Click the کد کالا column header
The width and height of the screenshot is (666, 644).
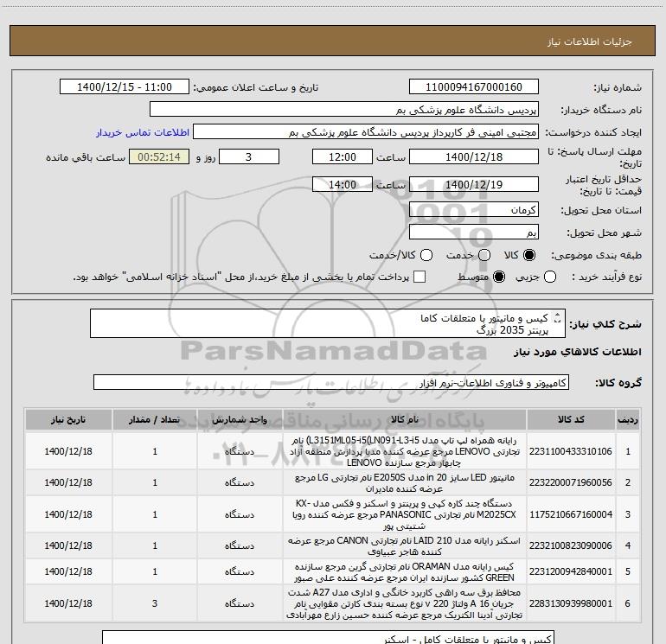tap(571, 419)
